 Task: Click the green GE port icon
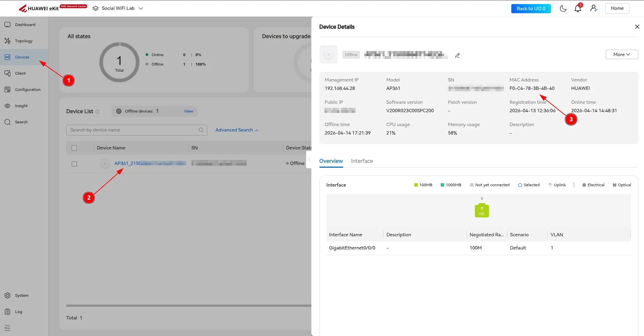pyautogui.click(x=482, y=211)
